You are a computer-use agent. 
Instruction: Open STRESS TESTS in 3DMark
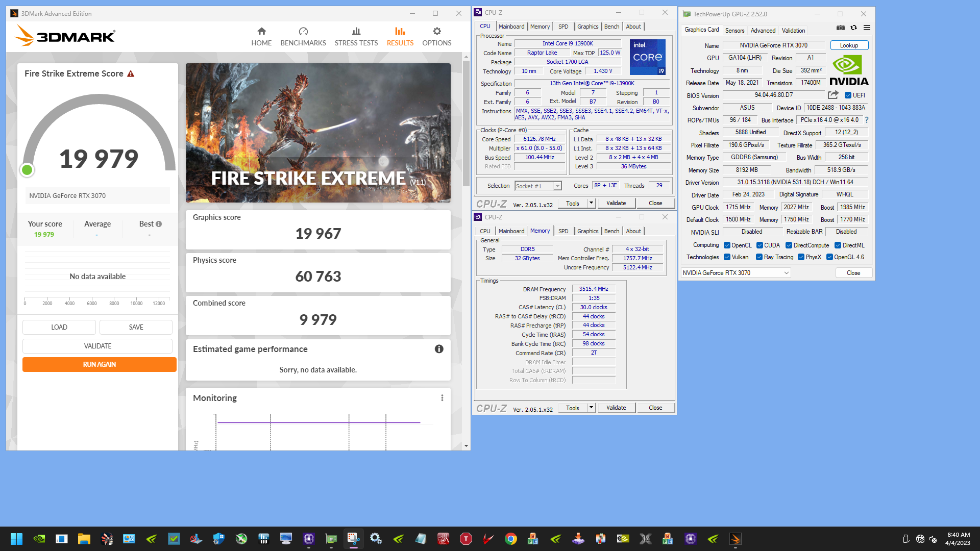(x=356, y=37)
